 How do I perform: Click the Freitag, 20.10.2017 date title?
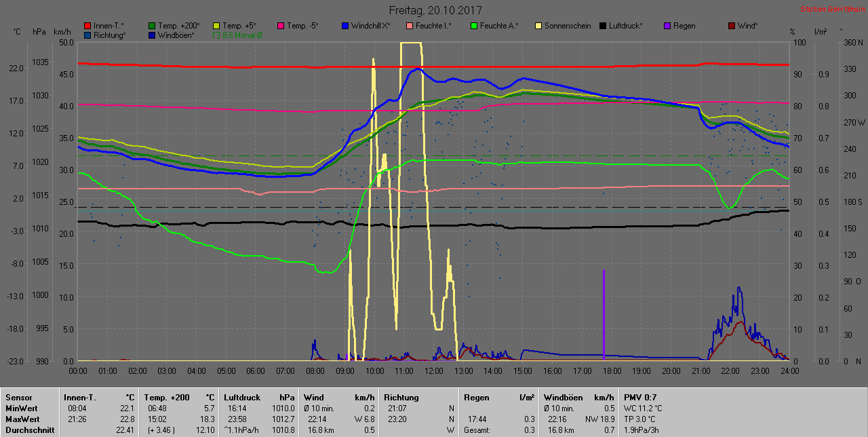point(435,10)
